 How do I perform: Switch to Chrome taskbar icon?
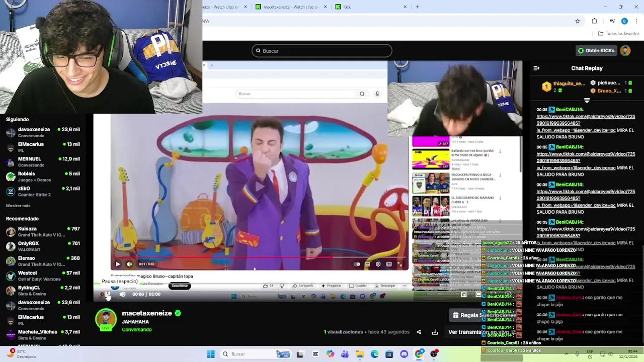[419, 354]
